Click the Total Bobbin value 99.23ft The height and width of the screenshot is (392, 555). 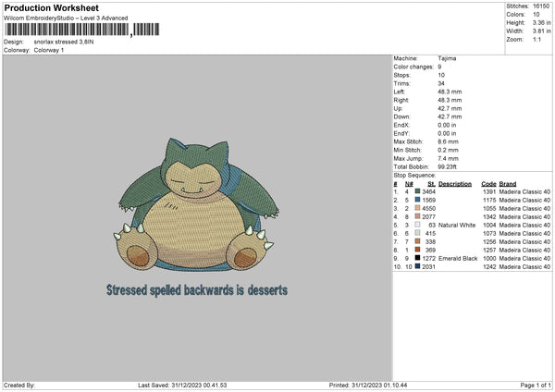(x=447, y=166)
